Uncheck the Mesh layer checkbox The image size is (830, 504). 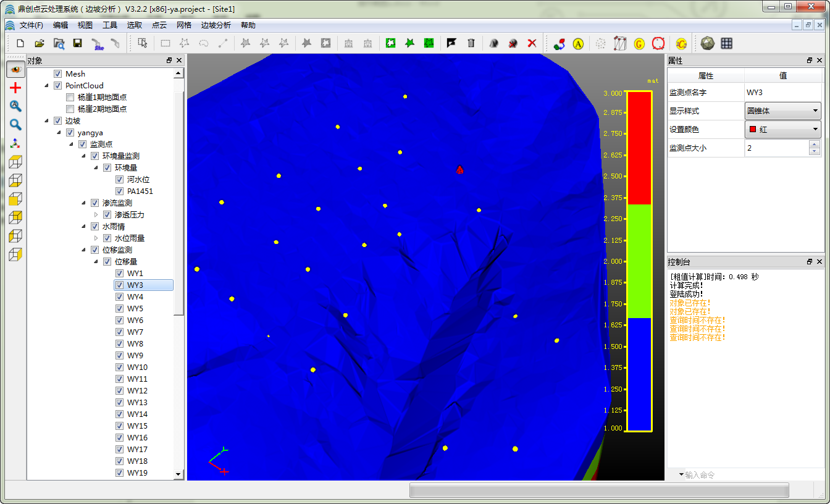click(x=58, y=74)
